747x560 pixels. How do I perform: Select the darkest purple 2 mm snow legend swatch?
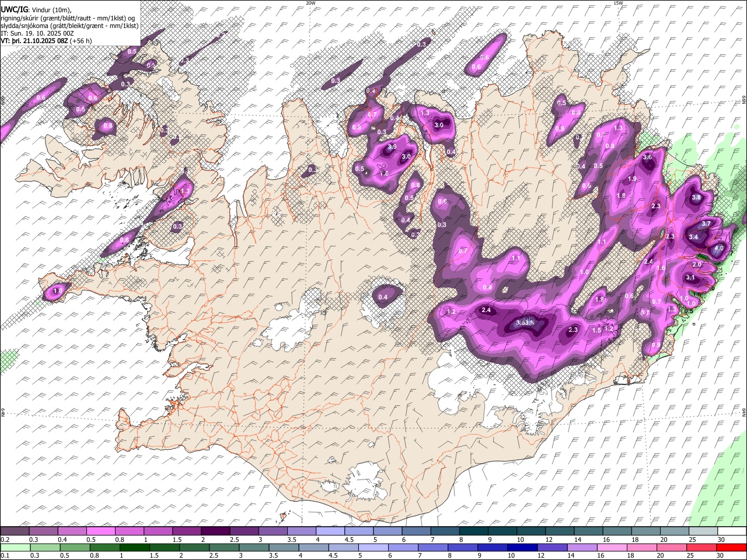click(x=215, y=531)
